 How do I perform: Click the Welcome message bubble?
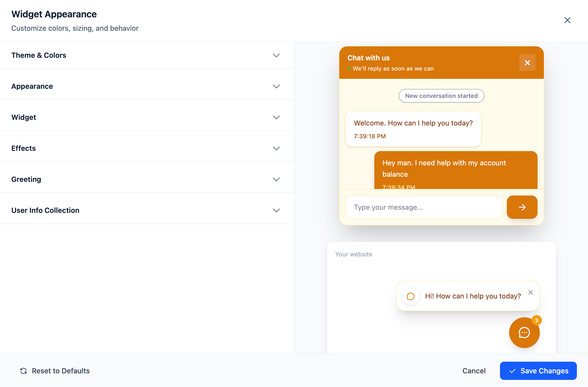[x=413, y=129]
